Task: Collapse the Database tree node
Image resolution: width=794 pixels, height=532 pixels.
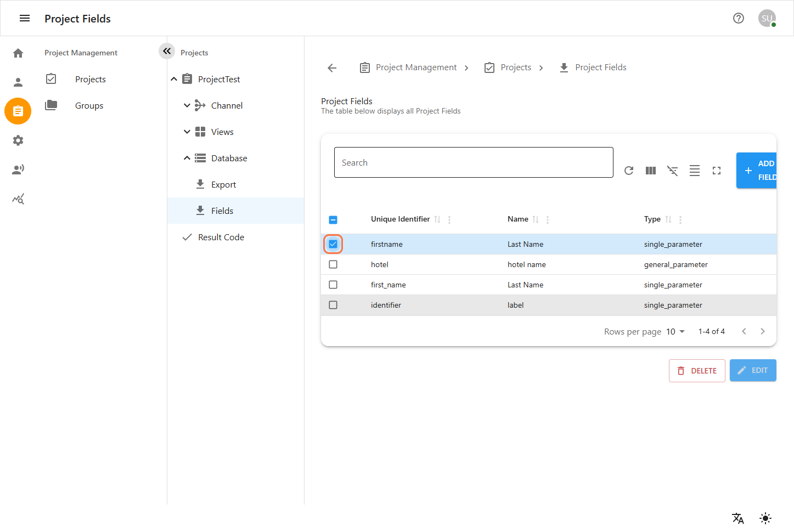Action: click(187, 158)
